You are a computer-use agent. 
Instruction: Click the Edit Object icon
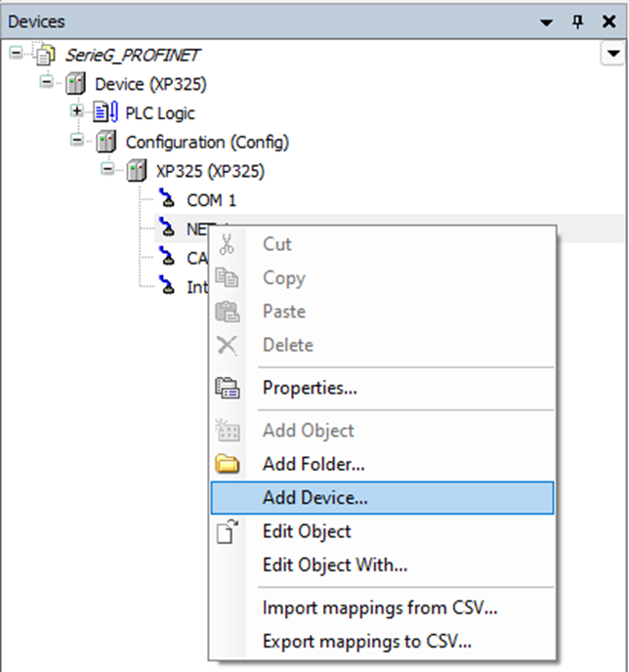tap(227, 531)
